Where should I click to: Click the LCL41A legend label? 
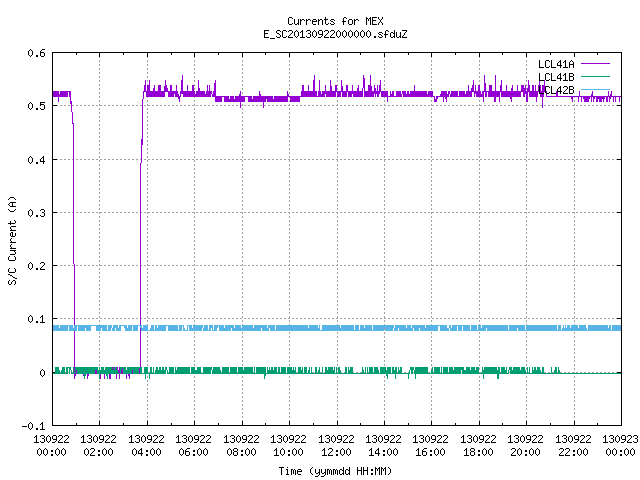[556, 64]
